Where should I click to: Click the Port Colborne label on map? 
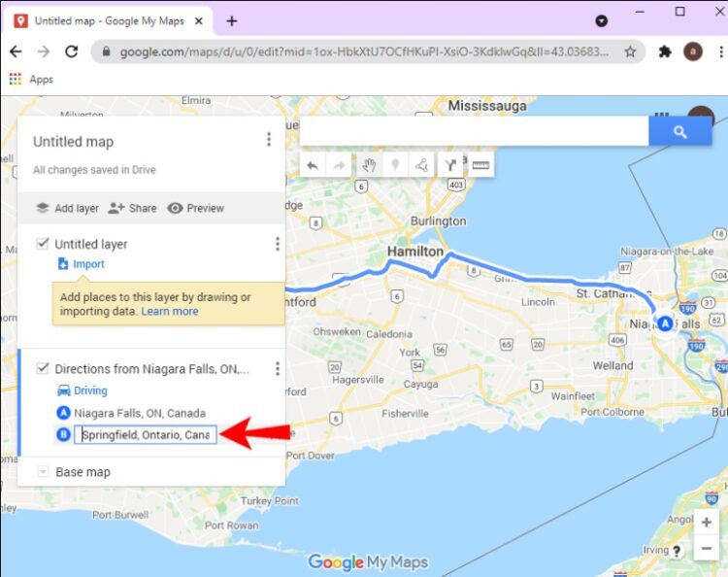[x=612, y=412]
